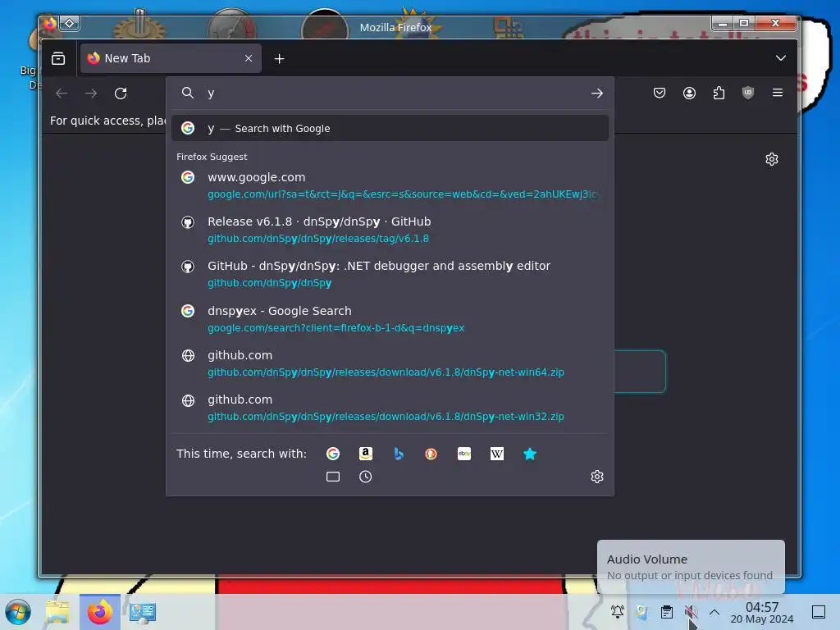Expand hidden system tray icons arrow
Image resolution: width=840 pixels, height=630 pixels.
(x=714, y=612)
